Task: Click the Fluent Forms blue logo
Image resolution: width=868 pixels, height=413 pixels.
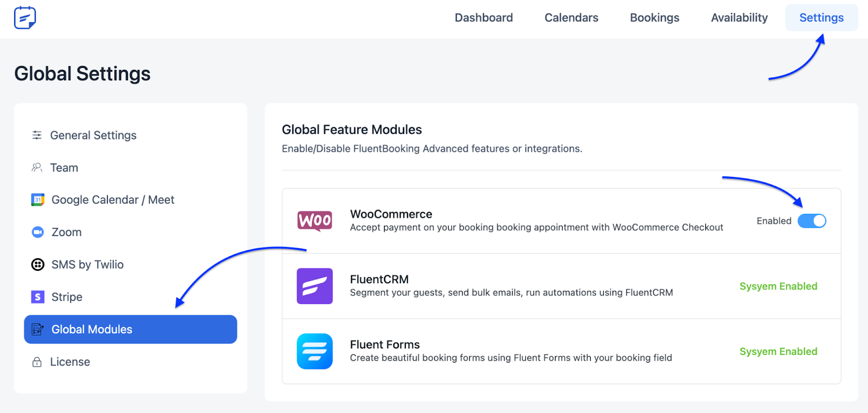Action: click(315, 351)
